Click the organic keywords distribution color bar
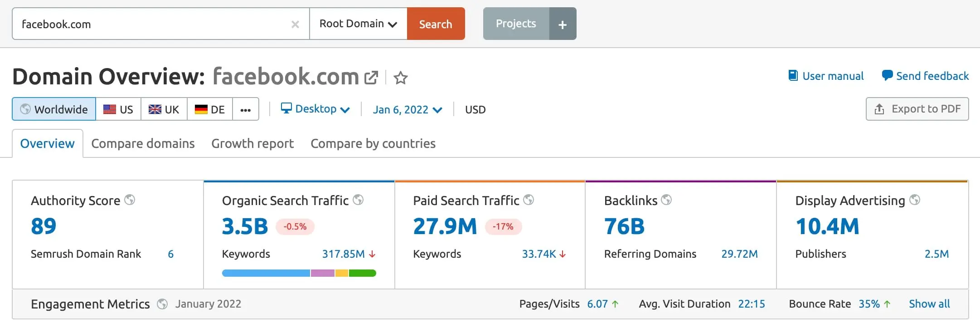The height and width of the screenshot is (333, 980). pos(299,273)
